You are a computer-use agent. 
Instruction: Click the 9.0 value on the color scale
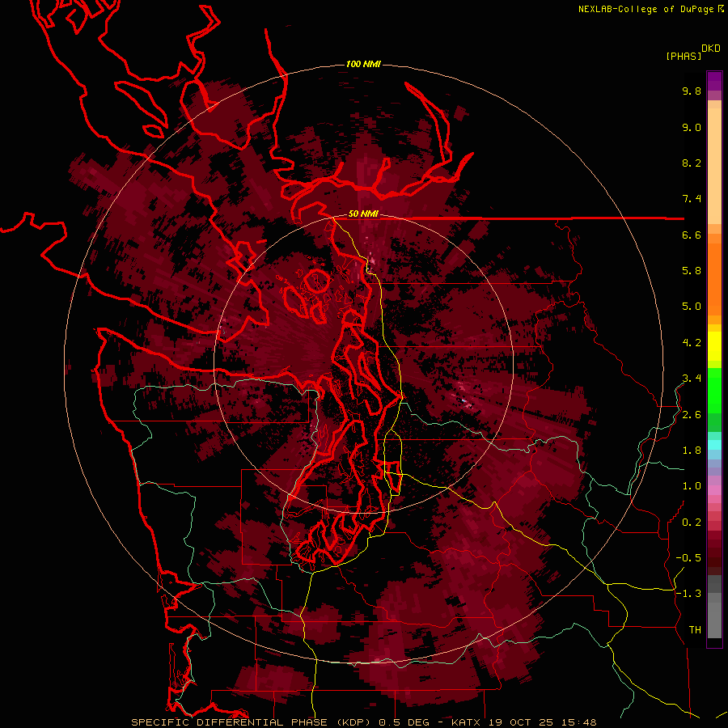692,127
